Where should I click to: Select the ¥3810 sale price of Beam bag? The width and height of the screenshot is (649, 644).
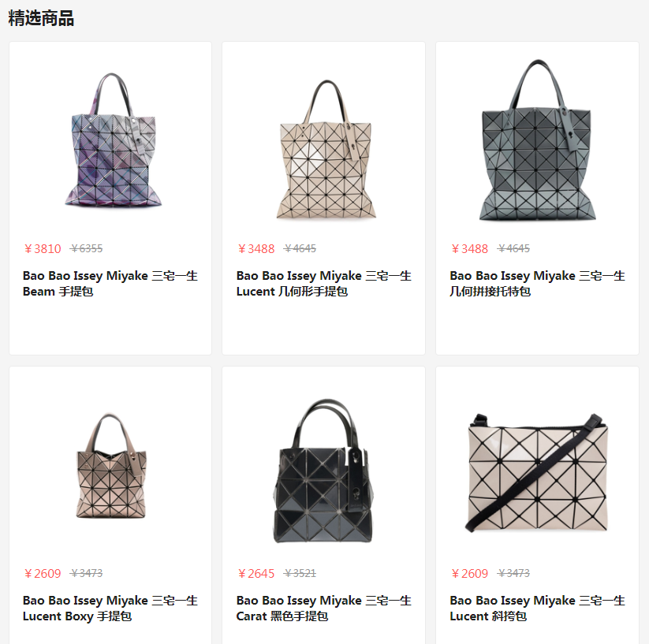tap(43, 248)
